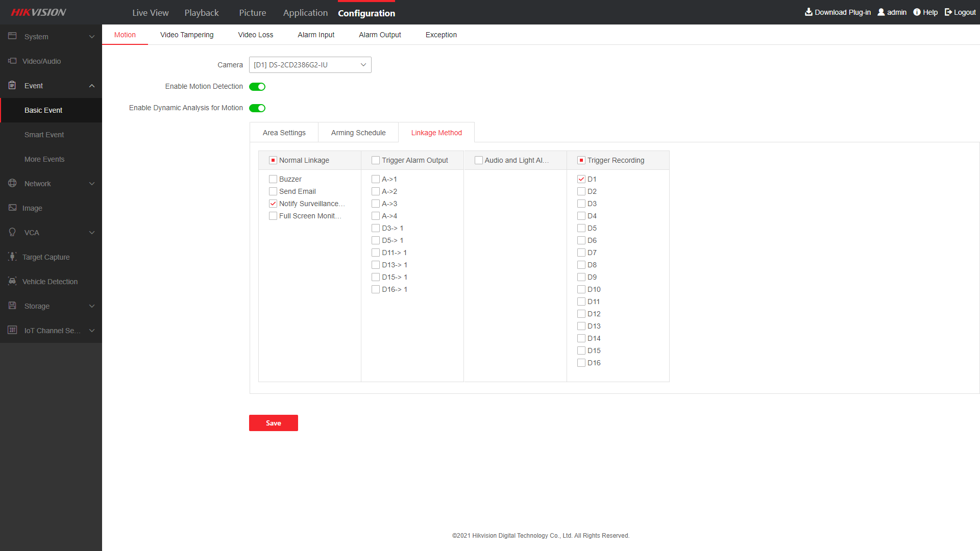Open the Arming Schedule tab
This screenshot has height=551, width=980.
coord(358,133)
